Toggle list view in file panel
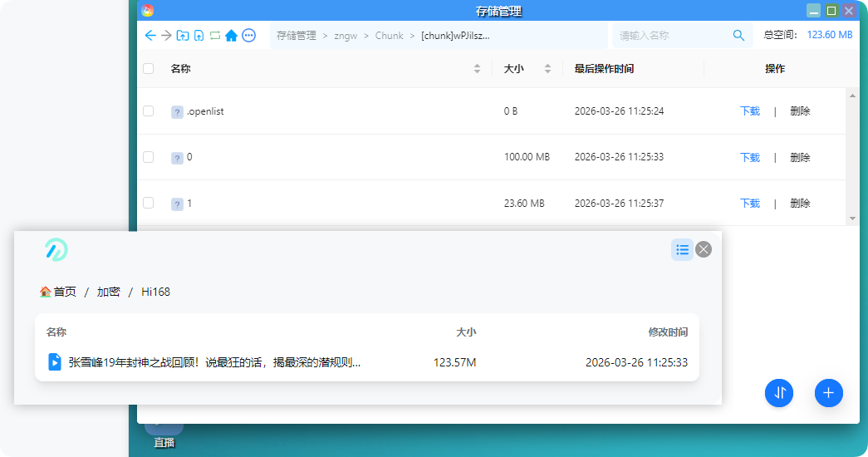The image size is (868, 457). (682, 249)
